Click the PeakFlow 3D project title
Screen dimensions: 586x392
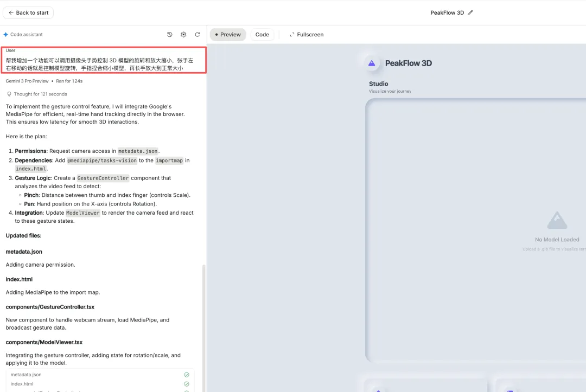447,12
